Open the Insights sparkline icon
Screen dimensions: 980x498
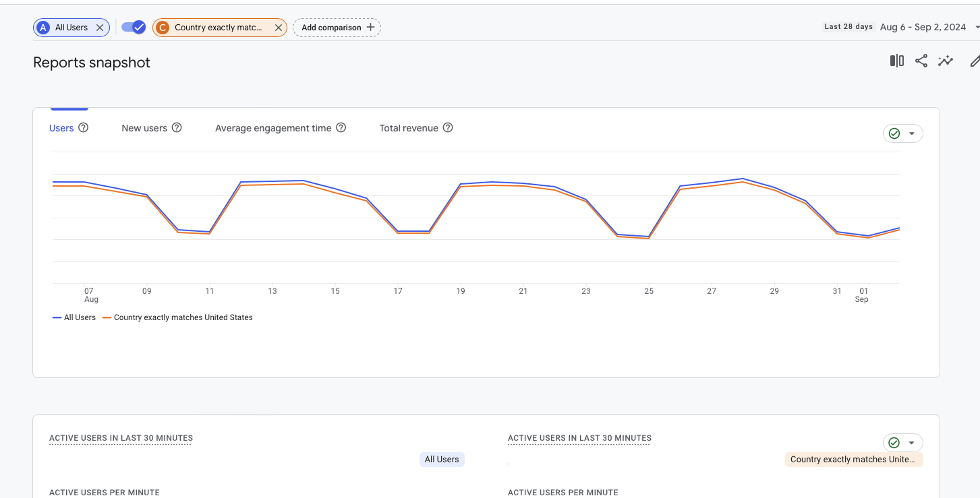[946, 61]
